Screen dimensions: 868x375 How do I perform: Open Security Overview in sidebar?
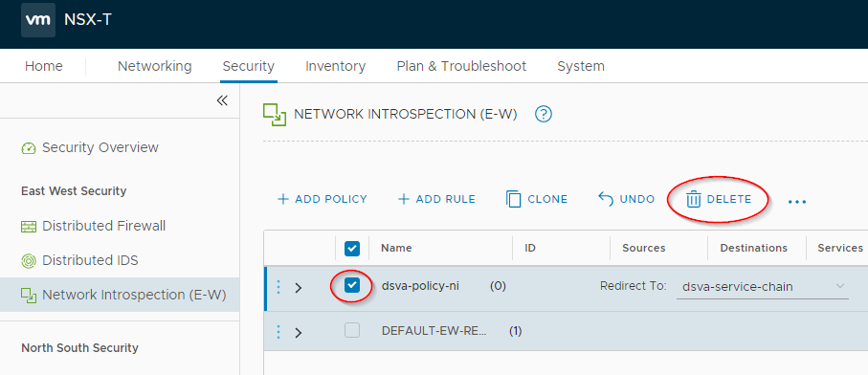click(x=100, y=147)
